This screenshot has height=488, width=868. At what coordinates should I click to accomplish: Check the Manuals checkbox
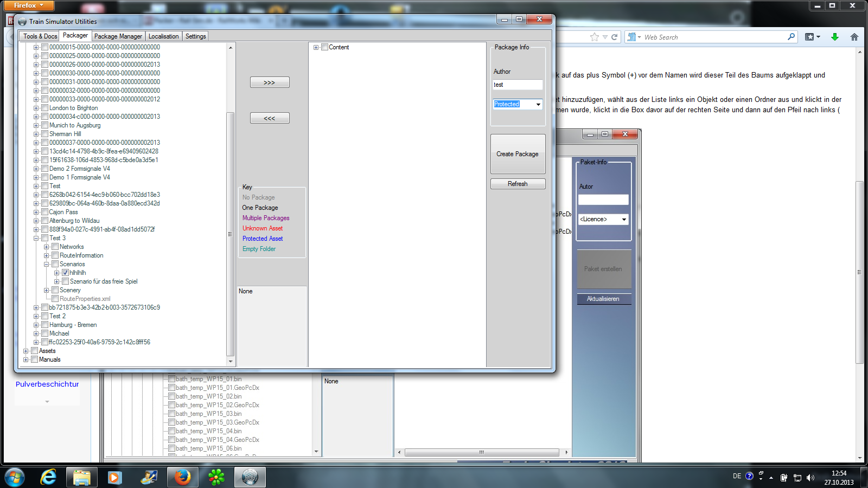point(35,359)
